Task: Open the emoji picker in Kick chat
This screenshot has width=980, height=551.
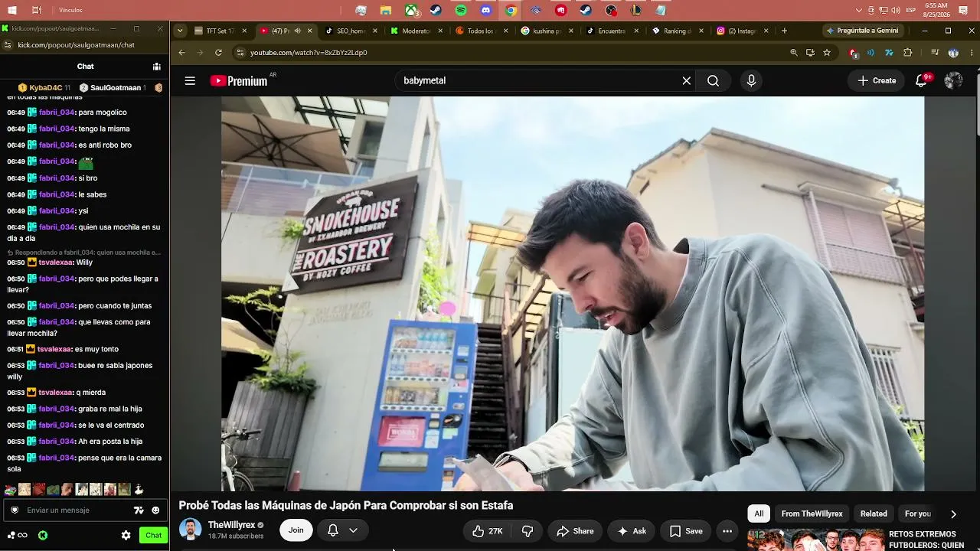Action: click(155, 510)
